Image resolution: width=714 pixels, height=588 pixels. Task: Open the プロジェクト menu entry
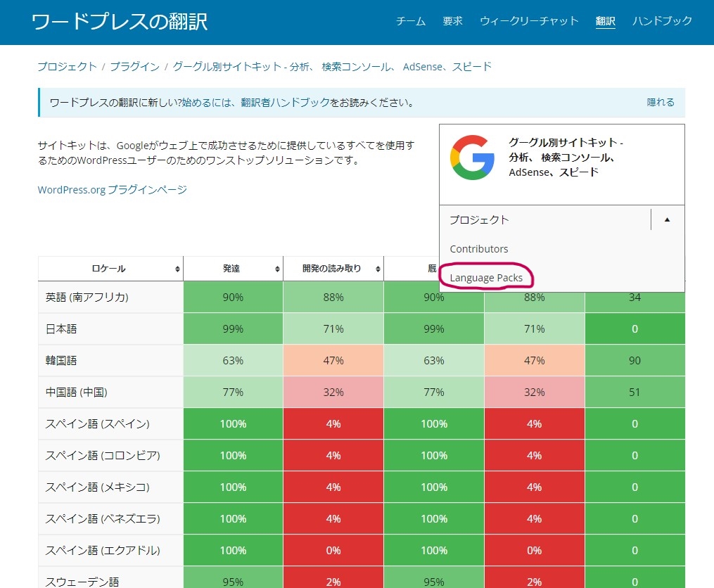pos(480,220)
